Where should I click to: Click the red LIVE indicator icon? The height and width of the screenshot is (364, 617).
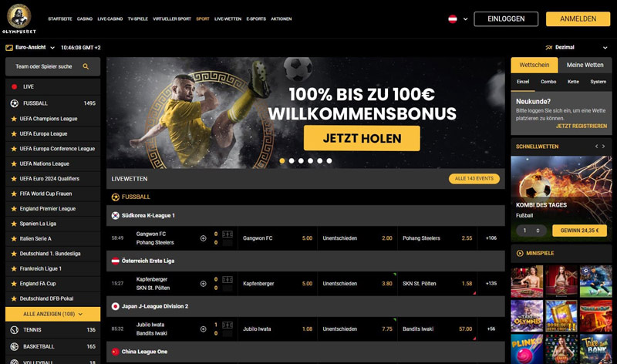click(x=15, y=86)
